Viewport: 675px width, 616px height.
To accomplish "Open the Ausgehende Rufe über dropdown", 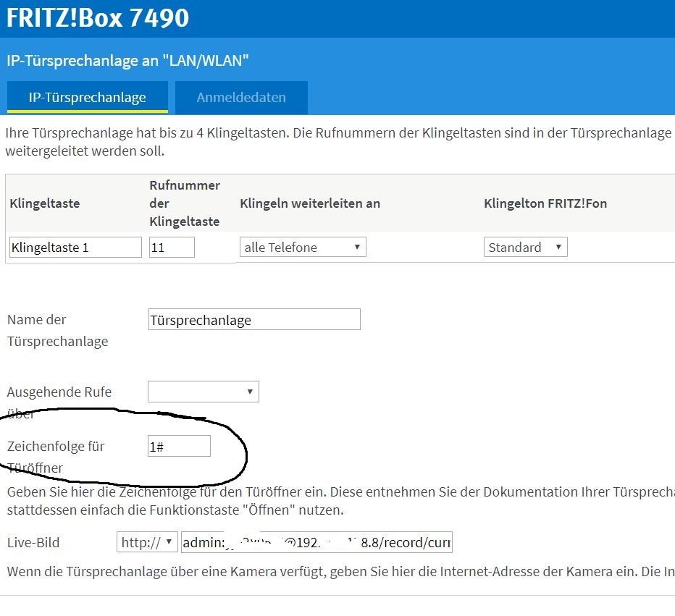I will 204,392.
